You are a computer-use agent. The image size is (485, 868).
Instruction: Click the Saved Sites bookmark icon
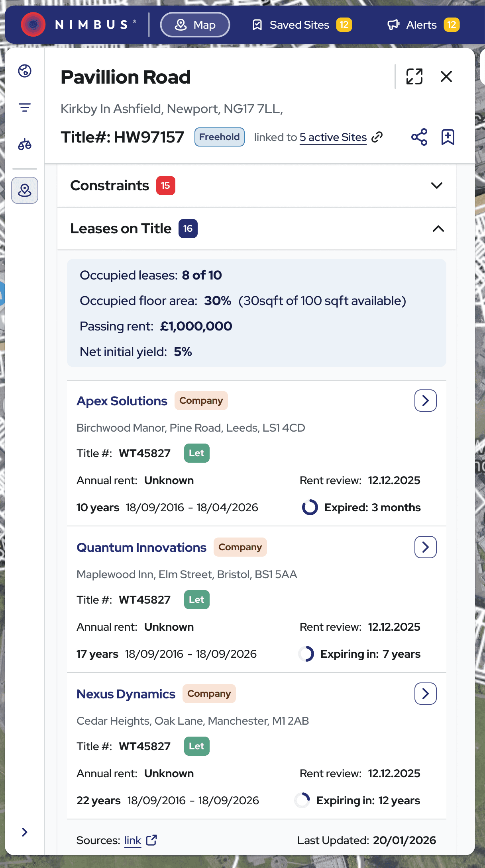[257, 25]
